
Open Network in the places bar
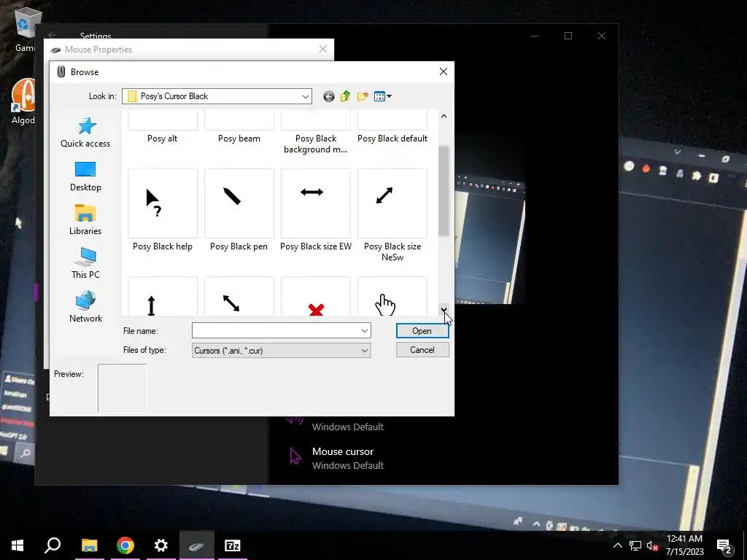tap(85, 307)
